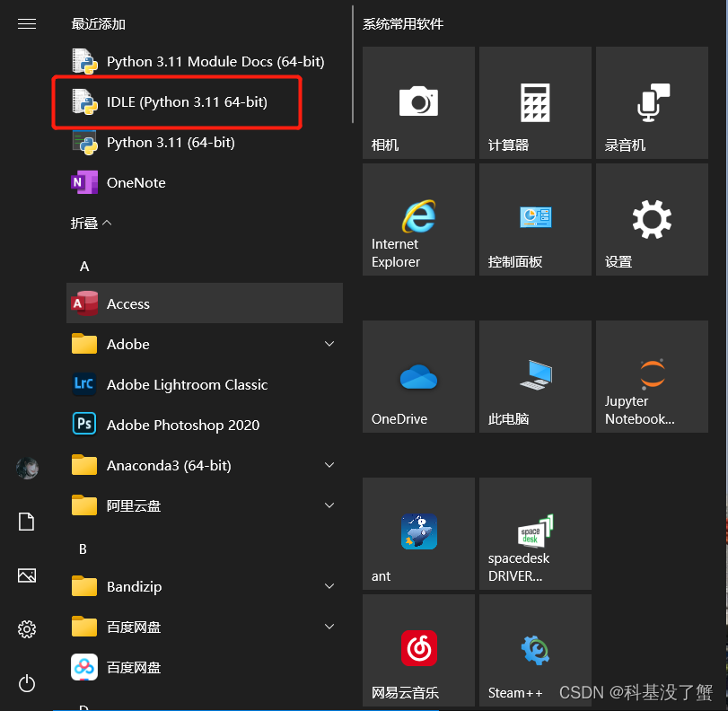
Task: Click the user account avatar in sidebar
Action: coord(27,468)
